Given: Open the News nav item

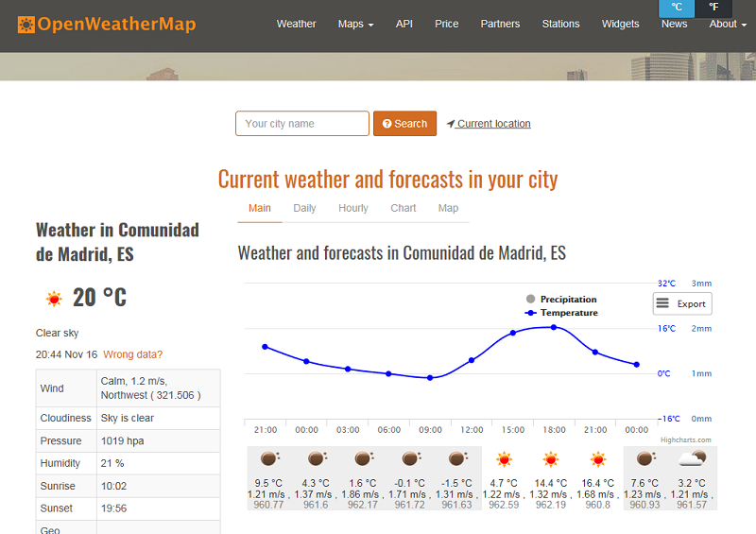Looking at the screenshot, I should coord(674,25).
